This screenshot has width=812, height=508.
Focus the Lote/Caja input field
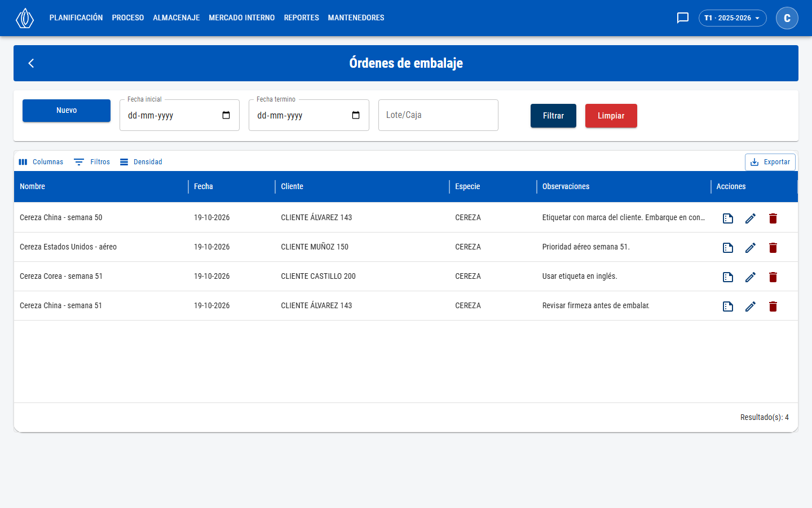click(438, 115)
